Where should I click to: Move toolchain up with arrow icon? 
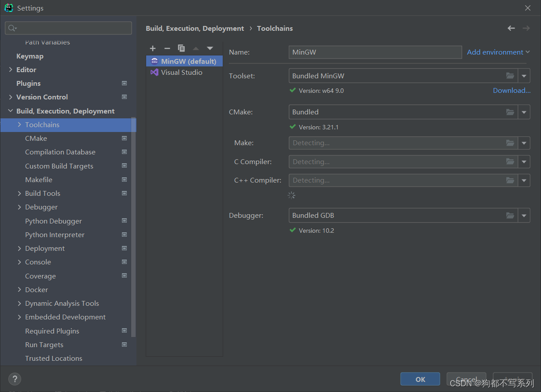click(196, 48)
